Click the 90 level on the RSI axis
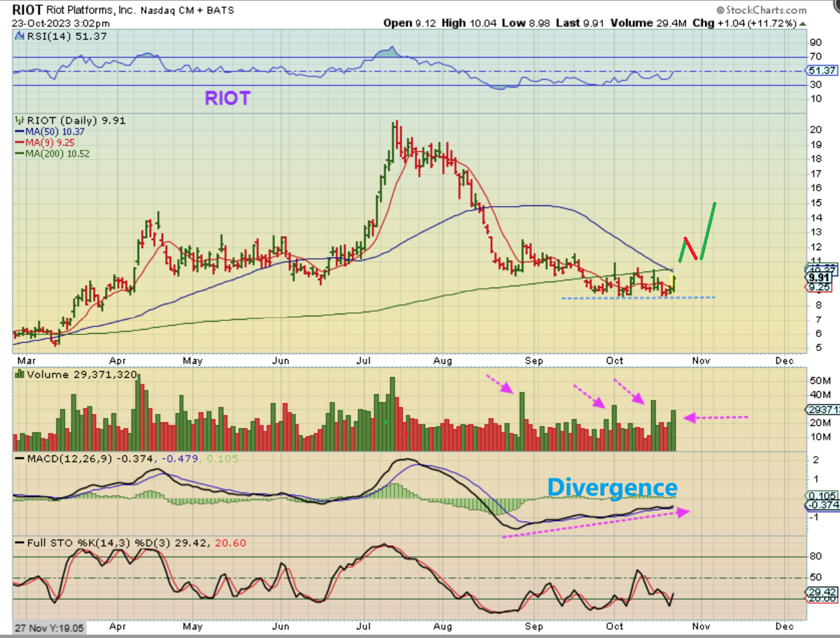The height and width of the screenshot is (638, 840). (x=816, y=43)
